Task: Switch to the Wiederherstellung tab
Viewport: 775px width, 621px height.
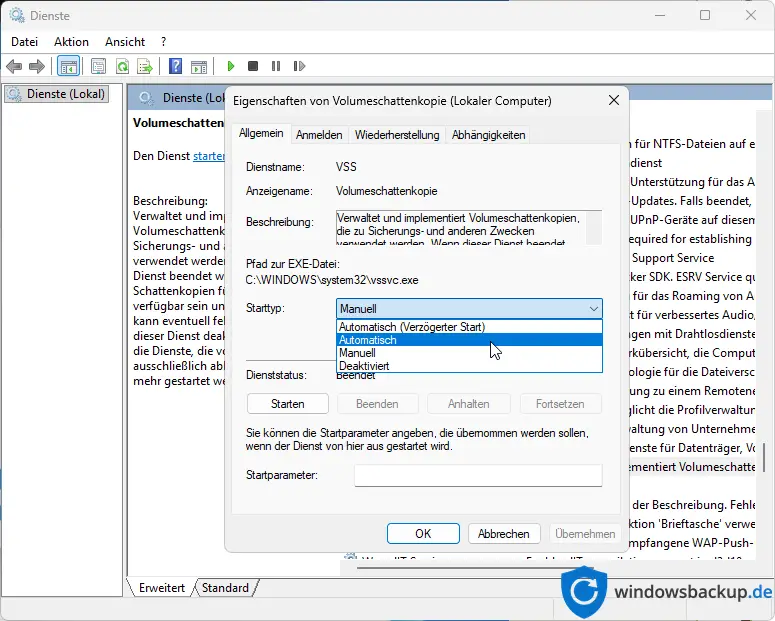Action: (397, 135)
